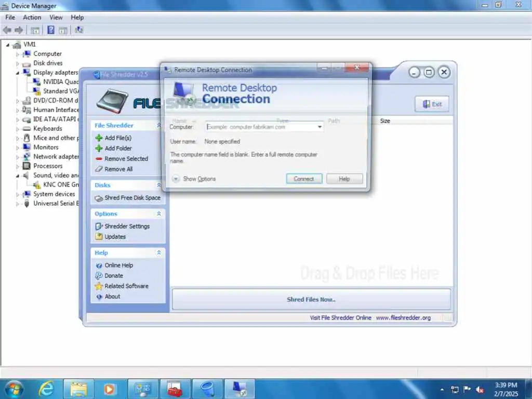The width and height of the screenshot is (532, 399).
Task: Click the red toolbox taskbar icon
Action: [175, 389]
